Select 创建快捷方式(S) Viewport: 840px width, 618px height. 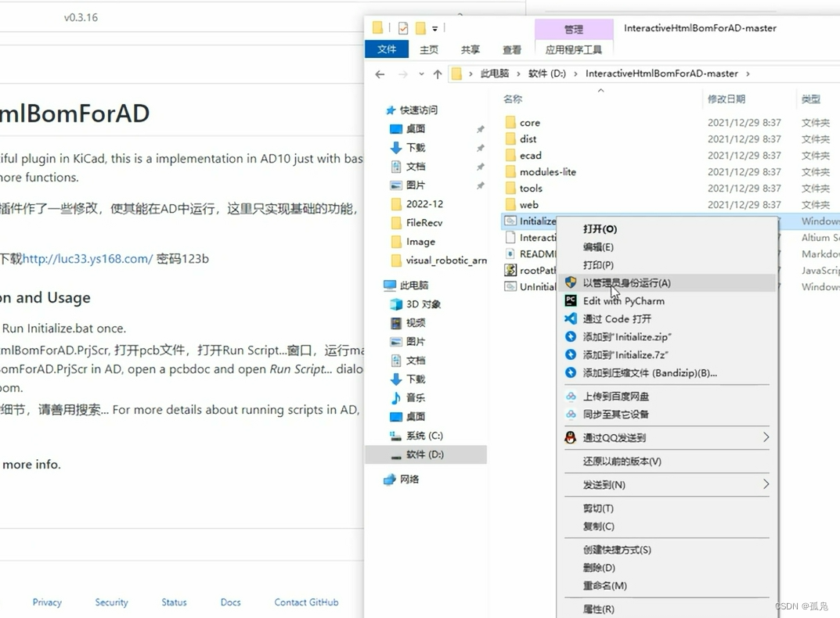(x=667, y=549)
